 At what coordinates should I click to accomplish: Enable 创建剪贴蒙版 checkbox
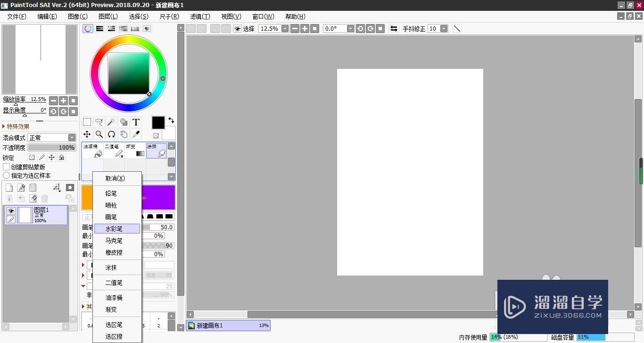[x=7, y=167]
